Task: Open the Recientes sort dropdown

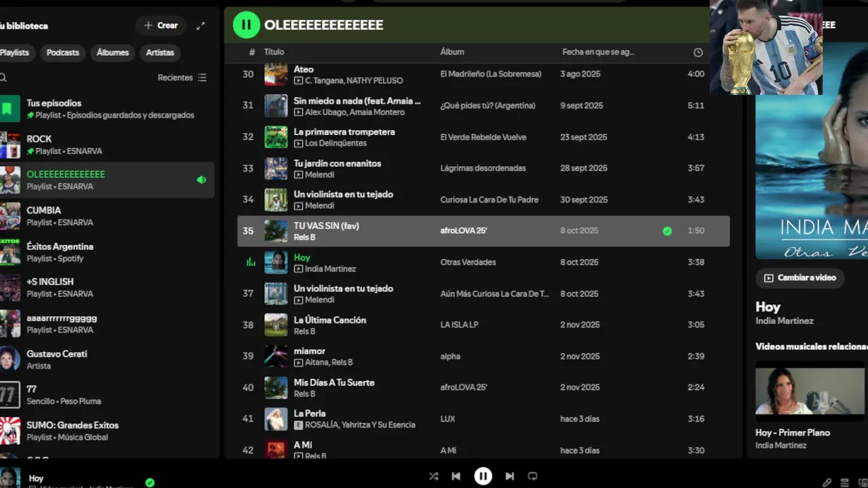Action: 182,77
